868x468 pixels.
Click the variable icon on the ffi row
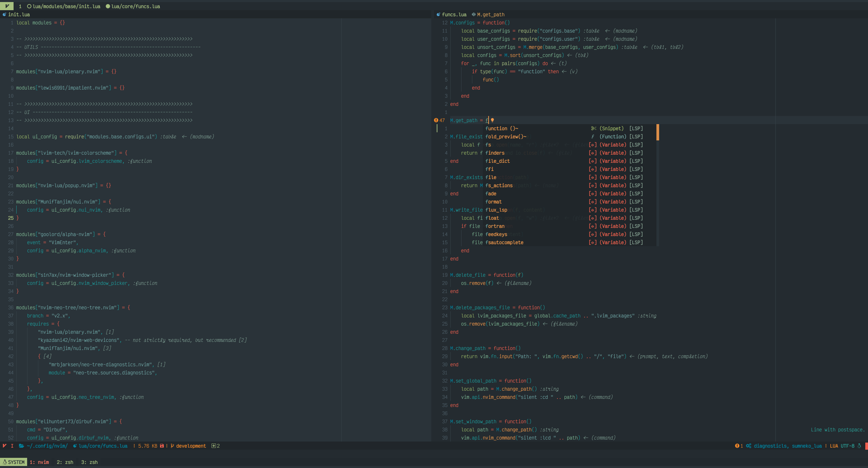[593, 169]
